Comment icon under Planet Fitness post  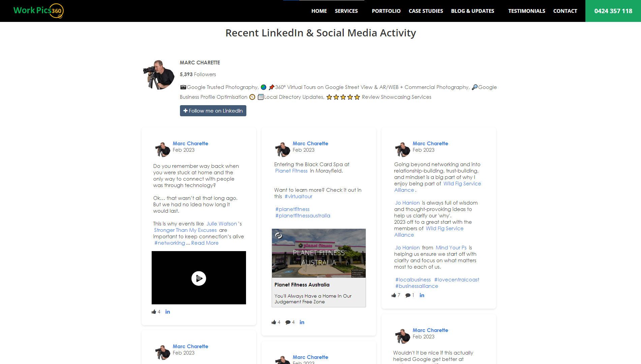[x=288, y=322]
